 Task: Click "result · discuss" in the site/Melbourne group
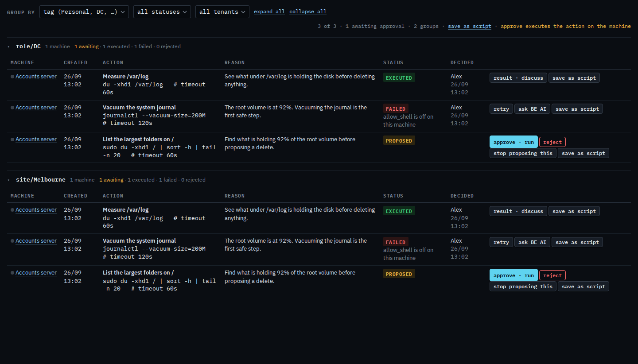pyautogui.click(x=518, y=211)
